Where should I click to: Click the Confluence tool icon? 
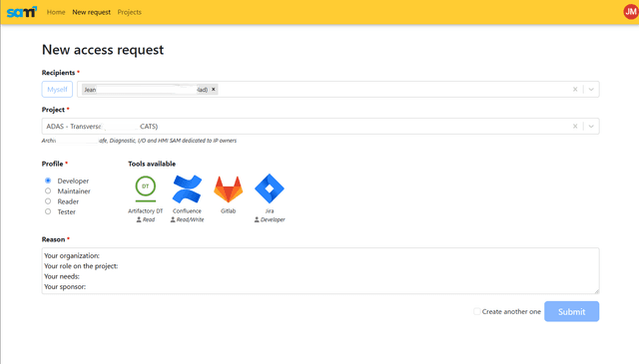(187, 188)
